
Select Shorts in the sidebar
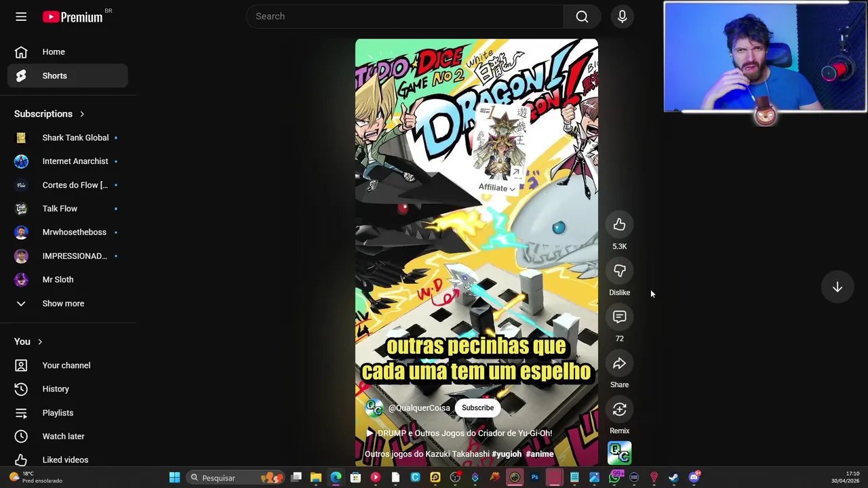68,76
